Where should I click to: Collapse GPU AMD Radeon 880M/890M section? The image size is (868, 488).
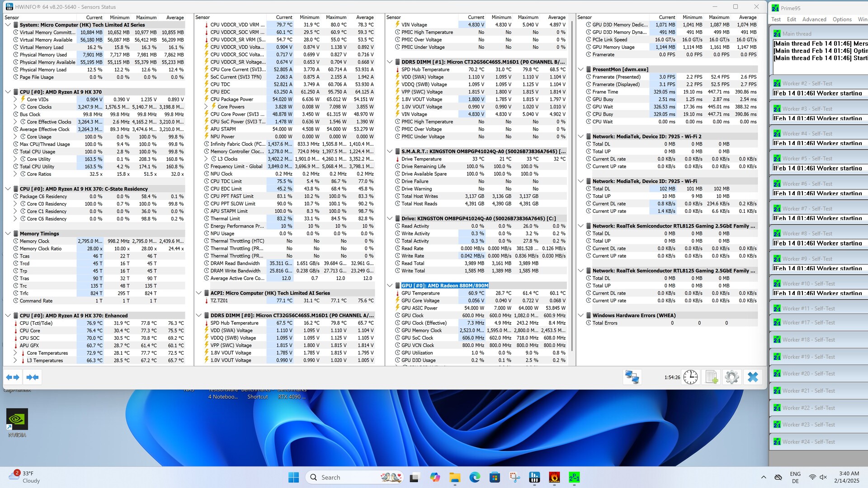(390, 286)
